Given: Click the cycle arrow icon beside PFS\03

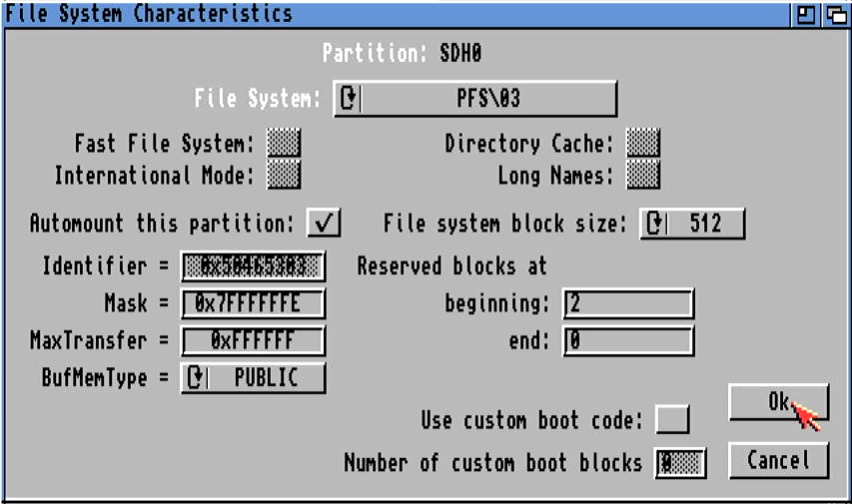Looking at the screenshot, I should 349,99.
